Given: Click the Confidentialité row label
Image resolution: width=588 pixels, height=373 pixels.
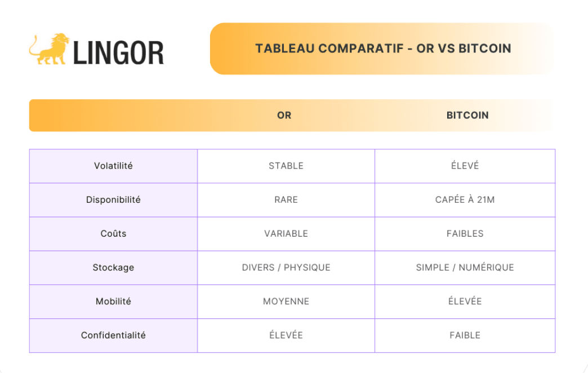Looking at the screenshot, I should tap(113, 335).
